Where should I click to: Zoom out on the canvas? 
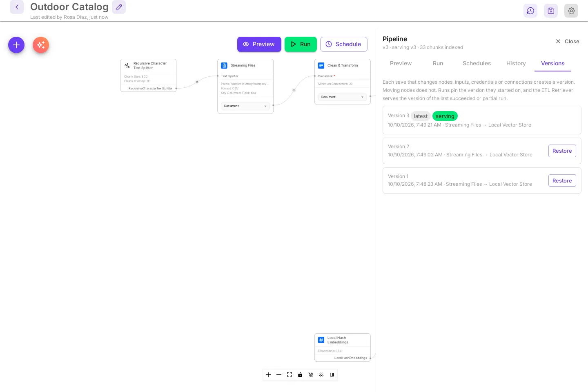[279, 374]
